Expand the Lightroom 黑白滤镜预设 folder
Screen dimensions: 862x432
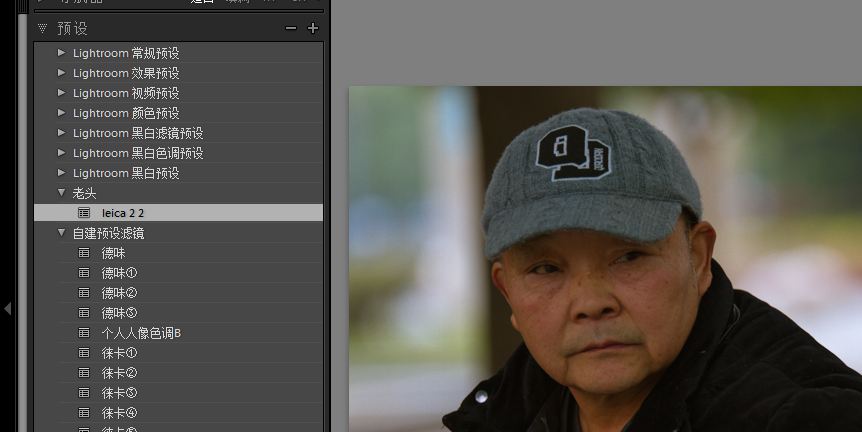(62, 133)
